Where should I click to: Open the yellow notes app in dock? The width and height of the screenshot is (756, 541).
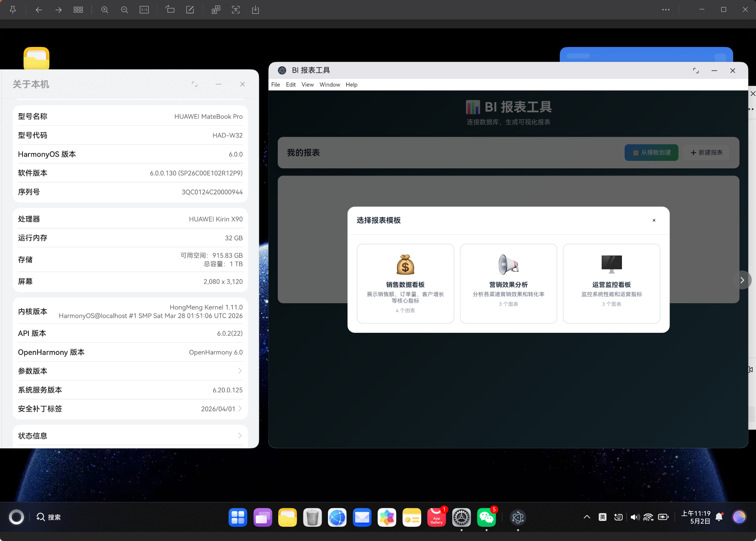pos(412,517)
